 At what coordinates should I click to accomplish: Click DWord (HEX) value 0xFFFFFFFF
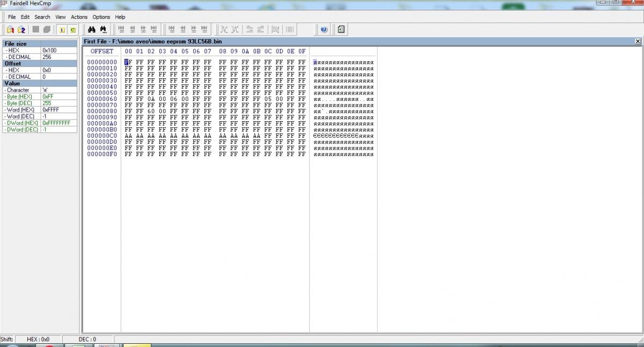[59, 123]
